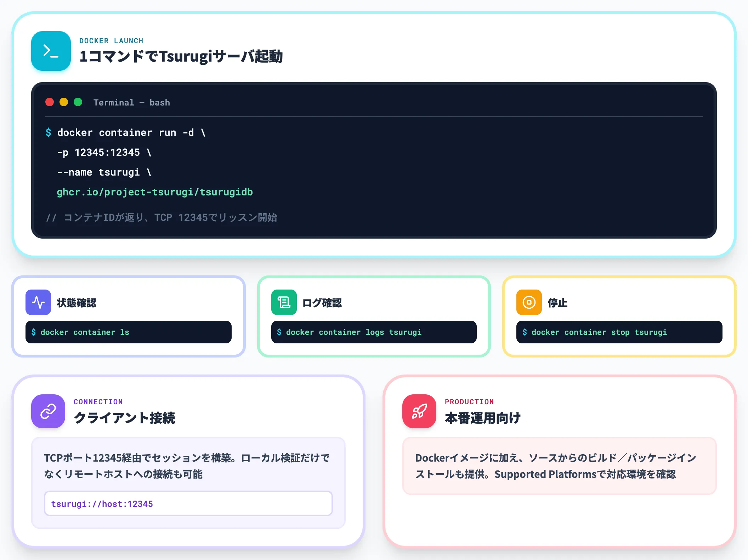
Task: Click the ログ確認 card title
Action: click(322, 303)
